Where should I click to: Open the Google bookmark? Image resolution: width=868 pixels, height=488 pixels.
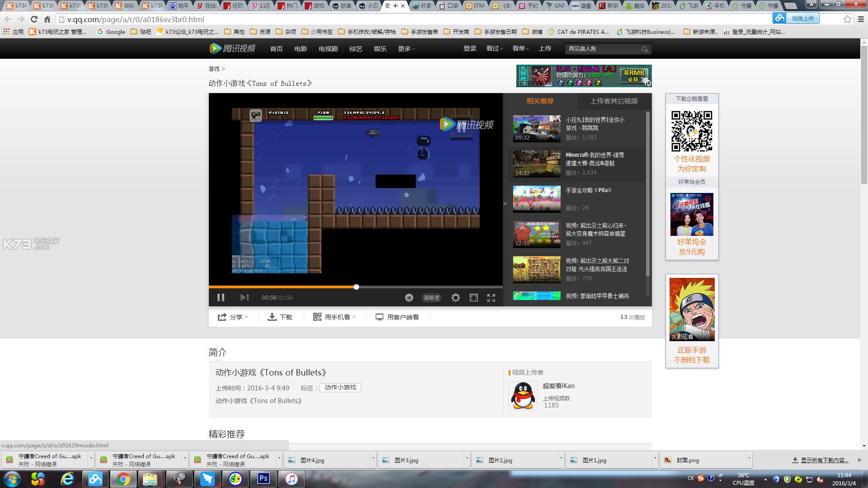[x=111, y=32]
